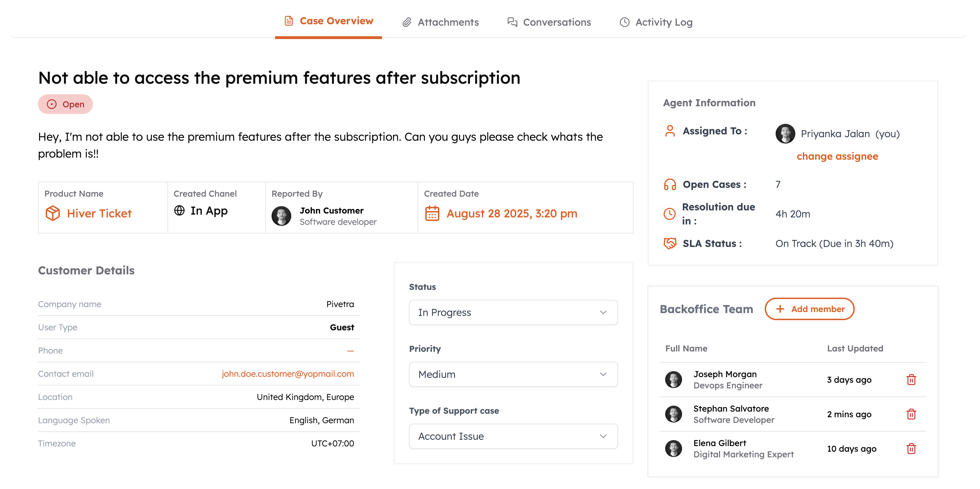Click the change assignee link
The height and width of the screenshot is (489, 980).
tap(837, 156)
